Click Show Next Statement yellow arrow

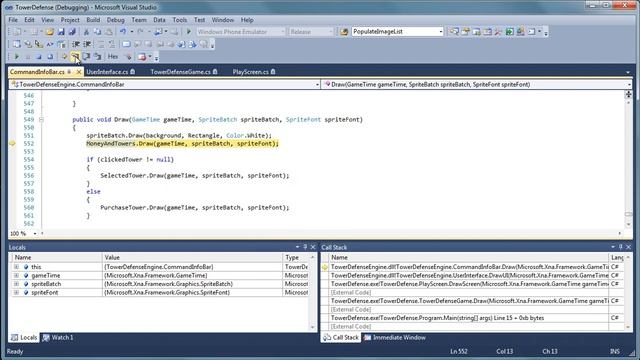[64, 57]
